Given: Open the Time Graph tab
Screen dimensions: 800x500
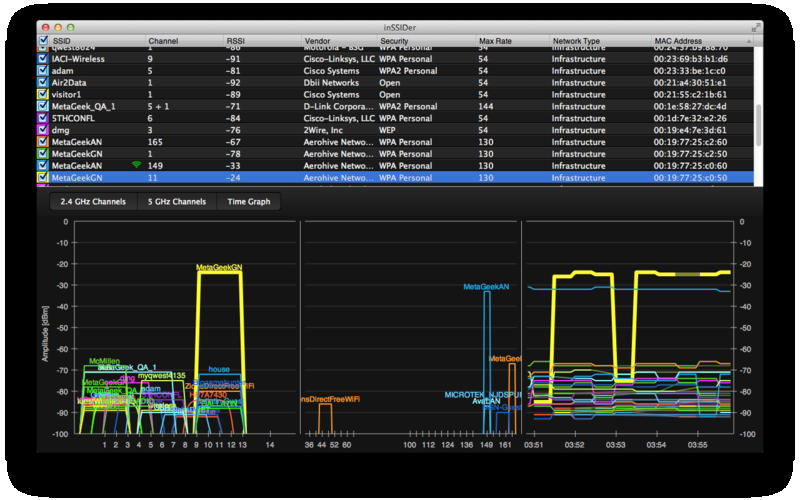Looking at the screenshot, I should (x=249, y=202).
